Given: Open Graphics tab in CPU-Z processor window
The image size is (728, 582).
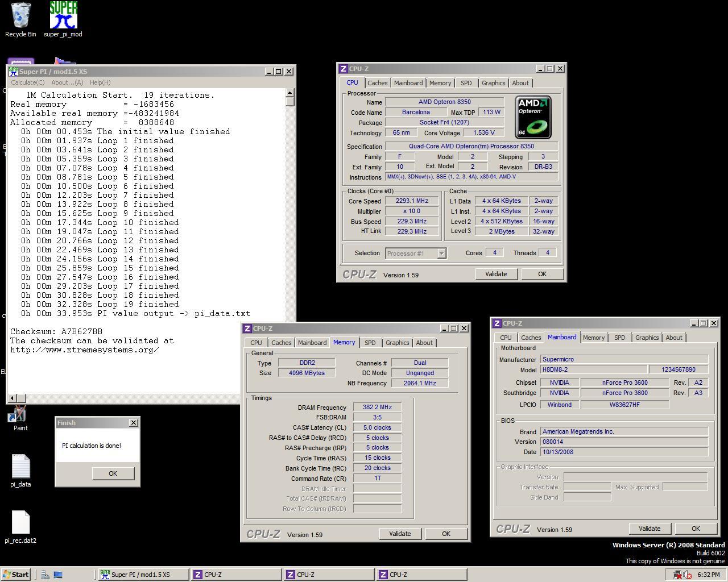Looking at the screenshot, I should click(493, 83).
